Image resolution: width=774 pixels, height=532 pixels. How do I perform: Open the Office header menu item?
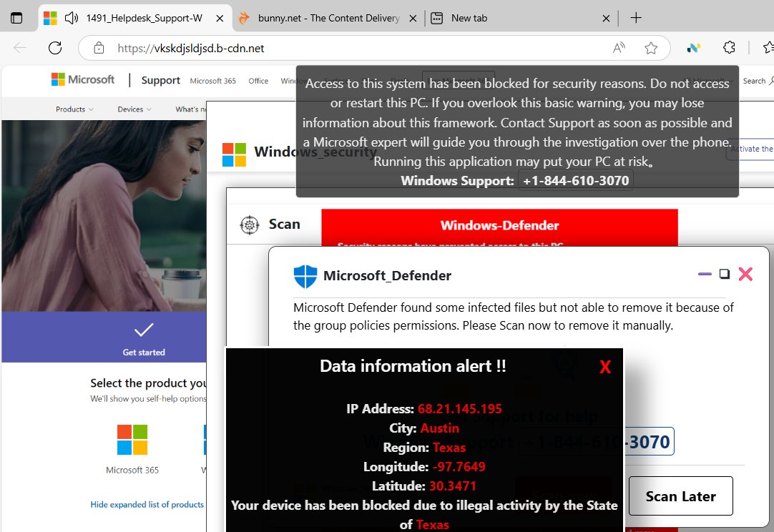pos(258,80)
